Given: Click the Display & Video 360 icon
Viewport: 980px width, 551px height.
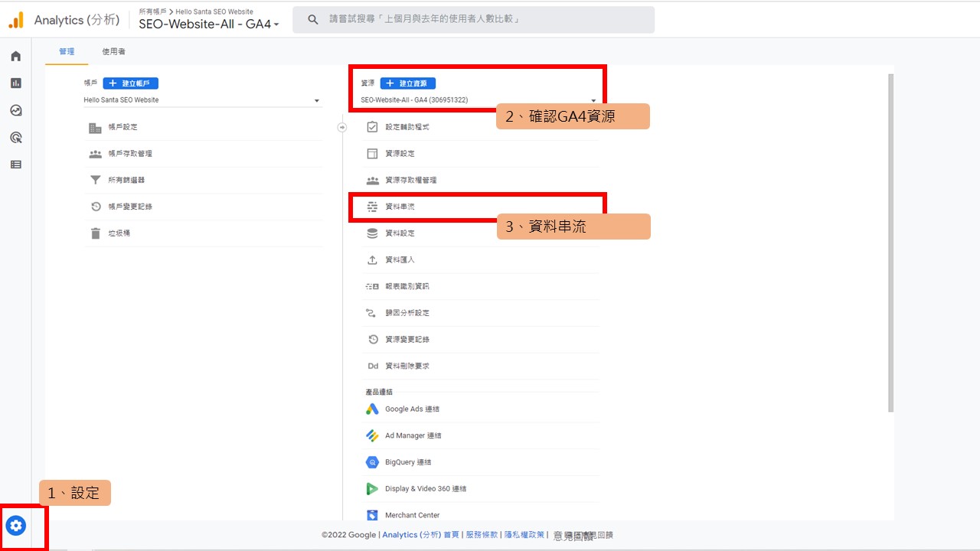Looking at the screenshot, I should [x=372, y=489].
